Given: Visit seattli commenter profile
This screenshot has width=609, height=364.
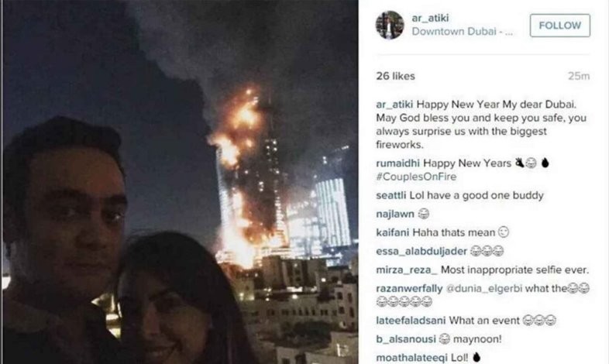Looking at the screenshot, I should (391, 195).
